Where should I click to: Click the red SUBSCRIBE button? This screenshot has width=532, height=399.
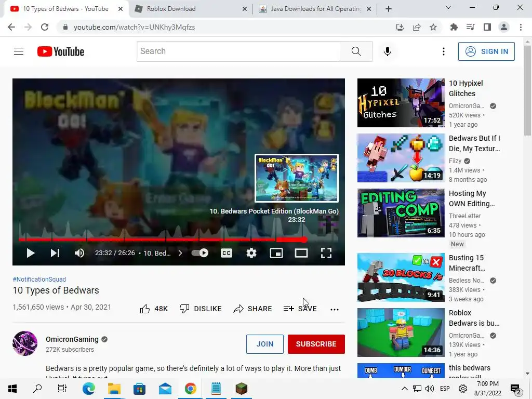click(316, 344)
